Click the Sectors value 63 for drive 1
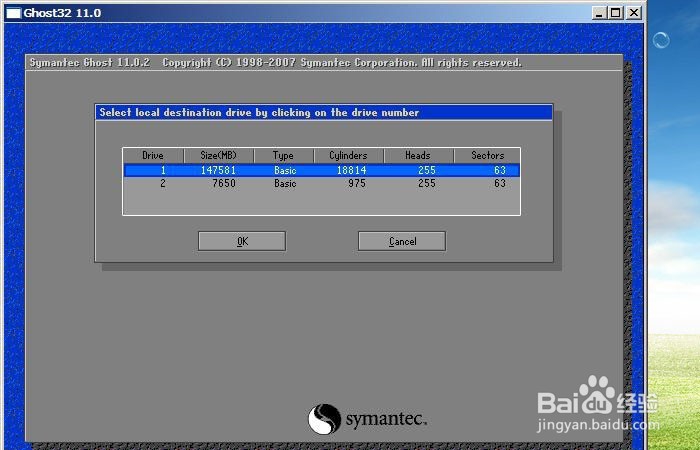 click(500, 170)
